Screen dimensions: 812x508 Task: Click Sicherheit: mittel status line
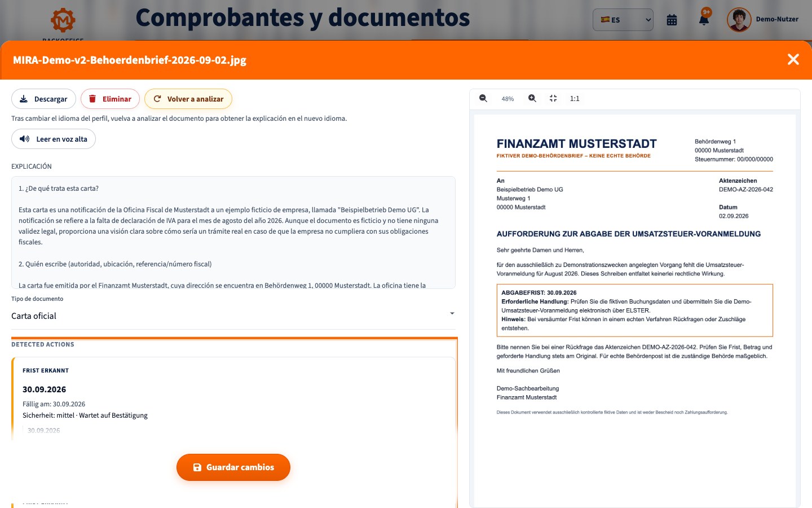click(85, 415)
